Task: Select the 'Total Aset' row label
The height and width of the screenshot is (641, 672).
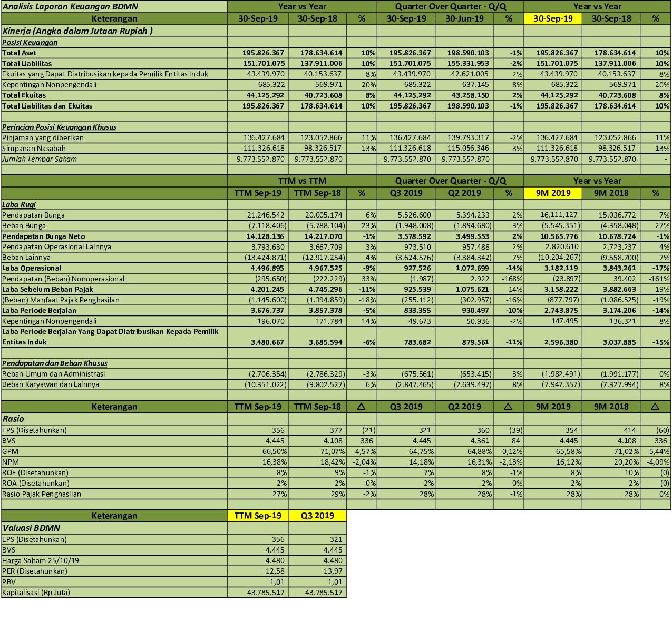Action: [20, 53]
